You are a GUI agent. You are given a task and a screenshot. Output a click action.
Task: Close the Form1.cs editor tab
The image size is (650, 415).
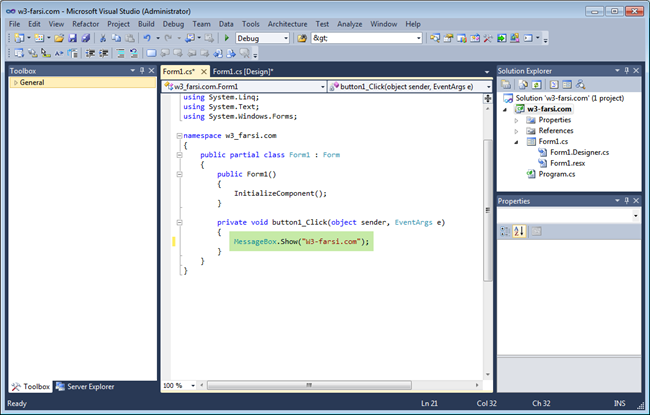(x=204, y=71)
